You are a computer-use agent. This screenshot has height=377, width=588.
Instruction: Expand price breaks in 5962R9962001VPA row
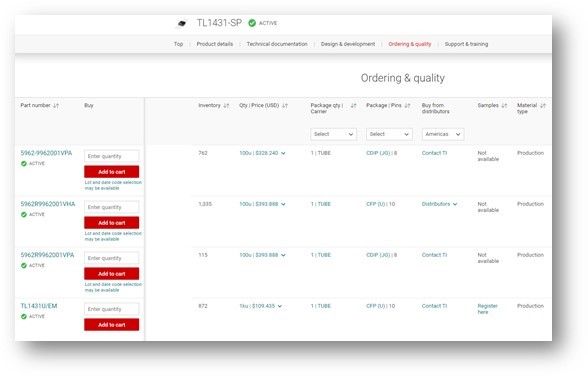(x=283, y=255)
